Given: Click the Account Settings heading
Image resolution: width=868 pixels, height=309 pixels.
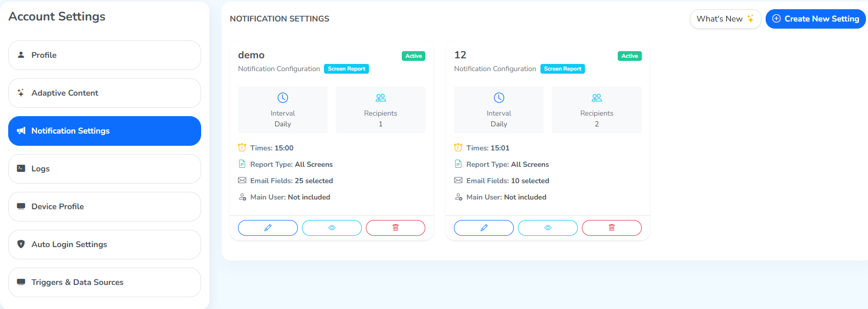Looking at the screenshot, I should pos(57,16).
